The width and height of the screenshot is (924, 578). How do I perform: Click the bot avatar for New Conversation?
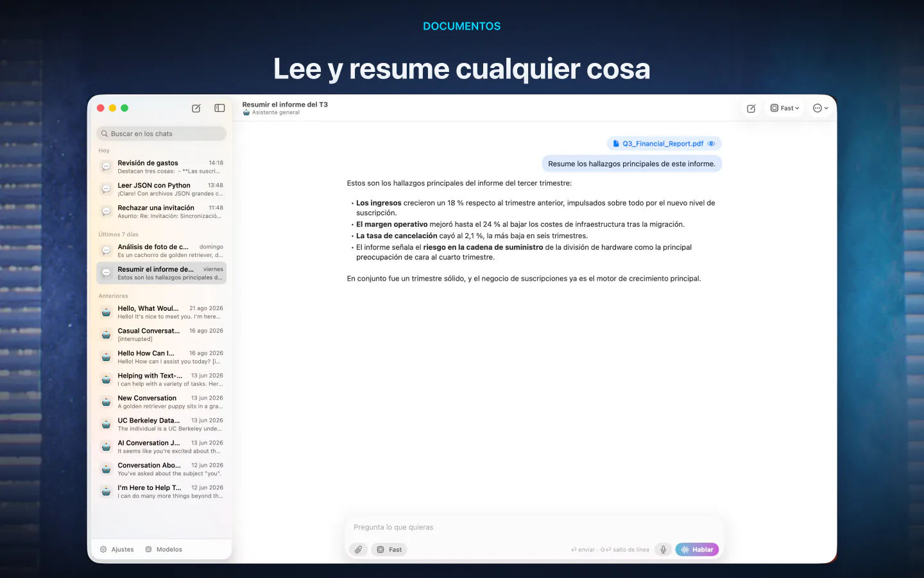[107, 402]
